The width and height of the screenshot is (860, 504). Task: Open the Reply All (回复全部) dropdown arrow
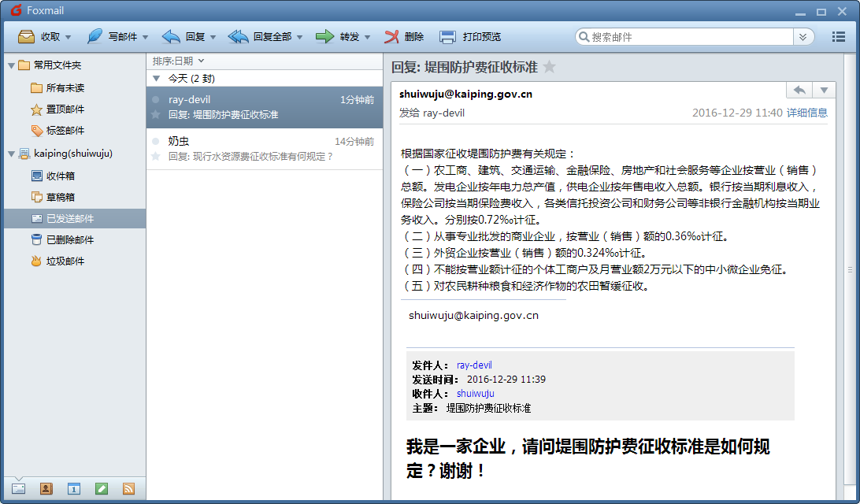point(300,37)
